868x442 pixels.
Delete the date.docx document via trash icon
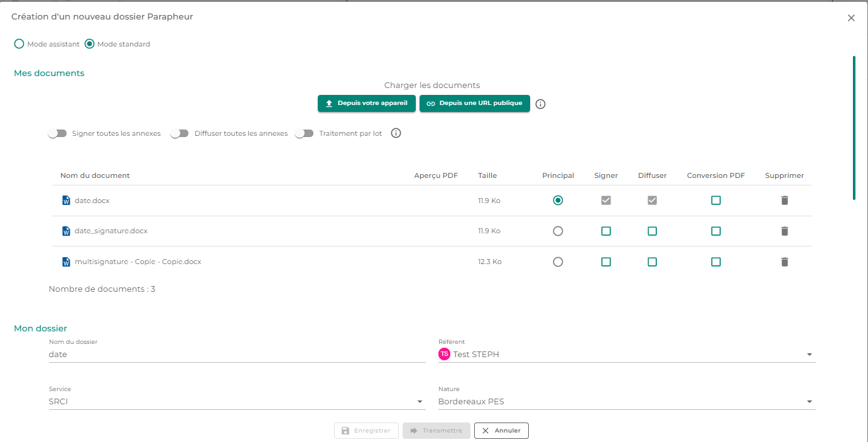coord(784,201)
